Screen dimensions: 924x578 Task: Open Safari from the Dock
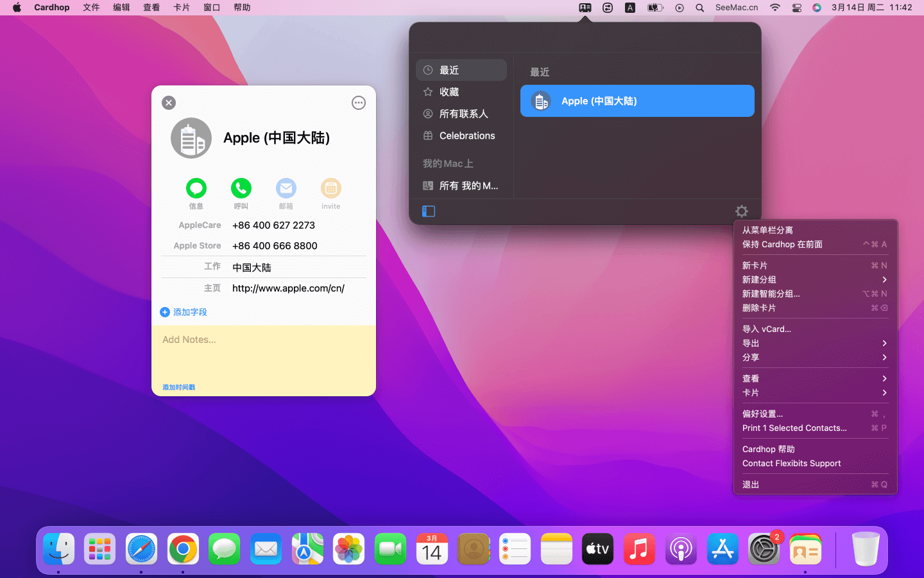tap(141, 549)
